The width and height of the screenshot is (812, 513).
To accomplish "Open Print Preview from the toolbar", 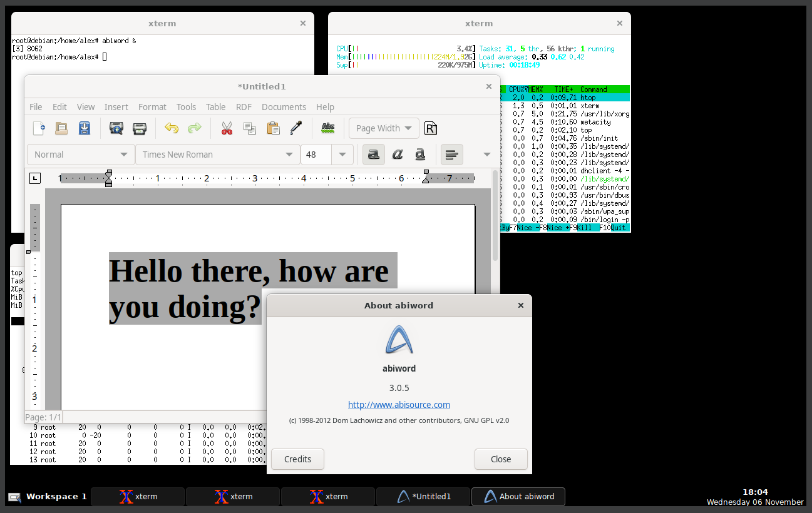I will click(116, 128).
